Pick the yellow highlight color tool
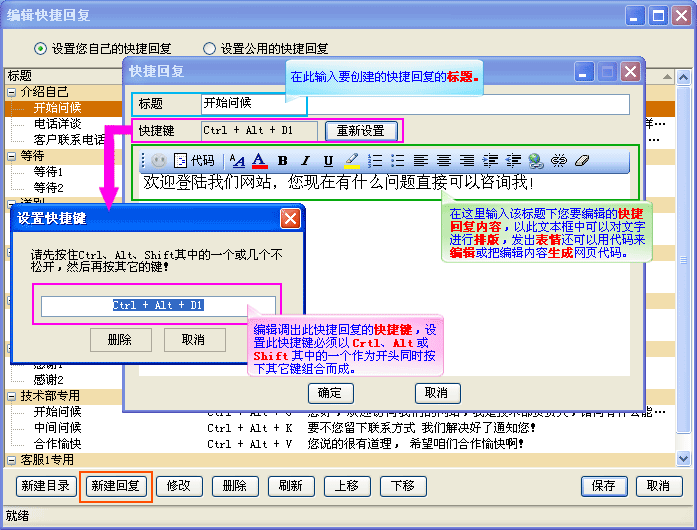This screenshot has height=530, width=697. click(x=352, y=160)
